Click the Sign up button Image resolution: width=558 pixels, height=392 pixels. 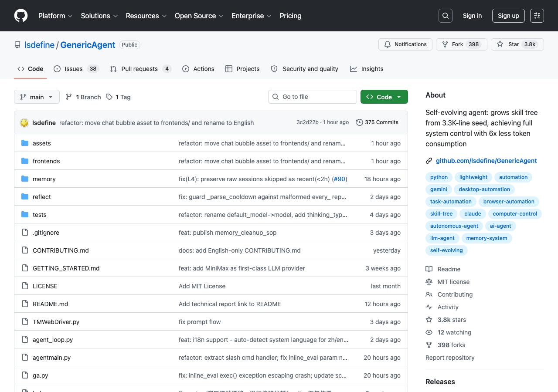tap(508, 15)
